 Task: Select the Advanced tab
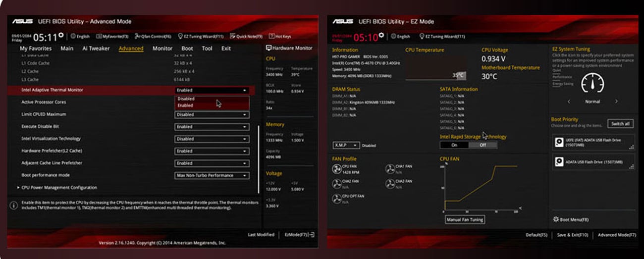click(x=131, y=49)
